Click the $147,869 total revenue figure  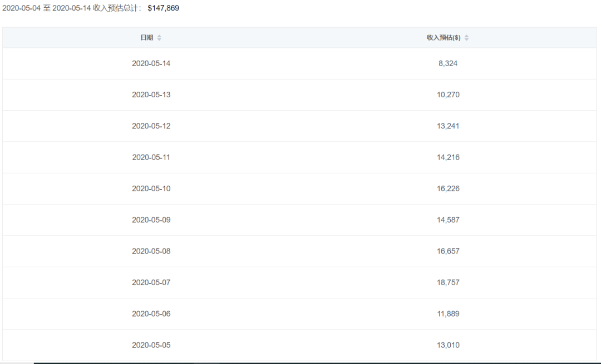coord(163,8)
